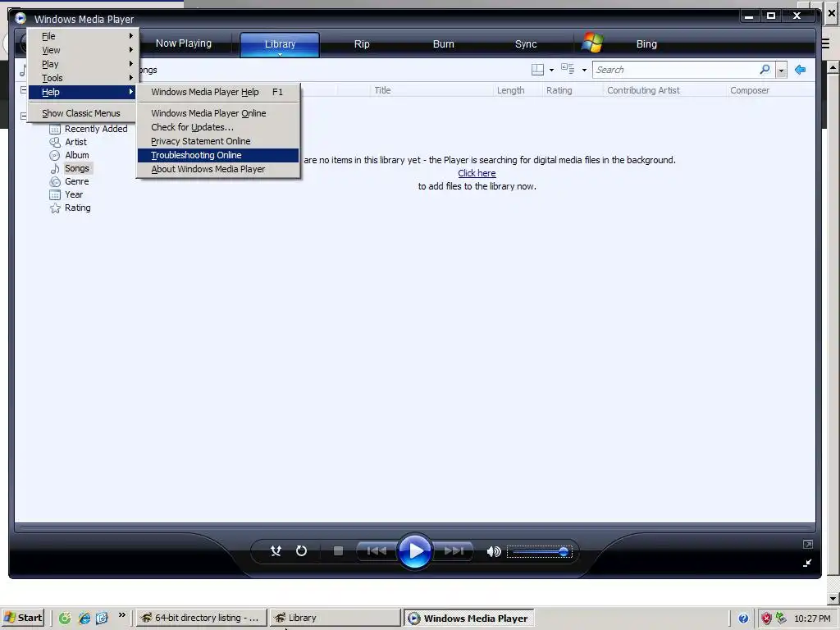840x630 pixels.
Task: Expand the Tools submenu
Action: (83, 78)
